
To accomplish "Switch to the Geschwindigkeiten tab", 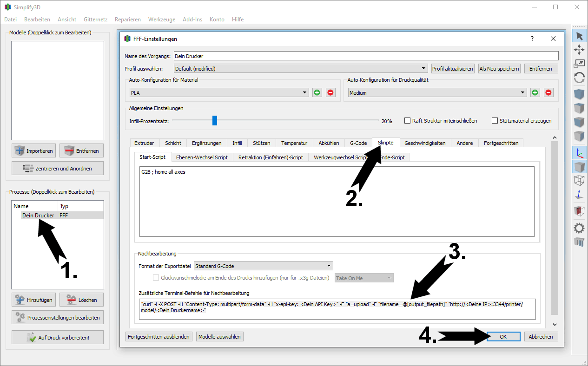I will click(x=425, y=143).
